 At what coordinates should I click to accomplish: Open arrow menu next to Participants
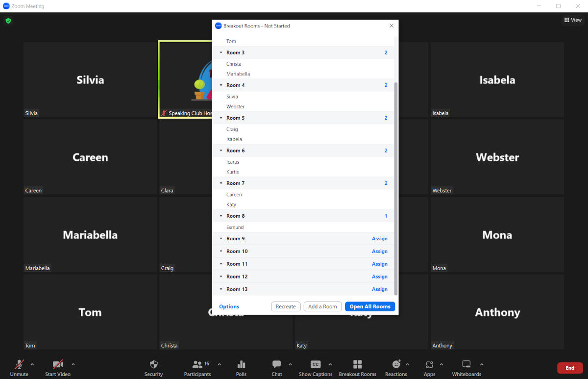click(219, 364)
